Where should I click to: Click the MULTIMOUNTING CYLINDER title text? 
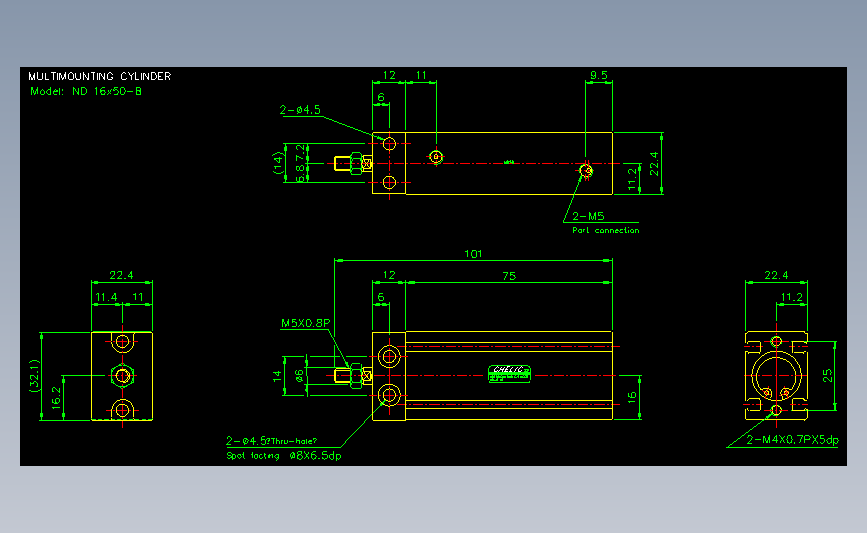click(x=100, y=76)
